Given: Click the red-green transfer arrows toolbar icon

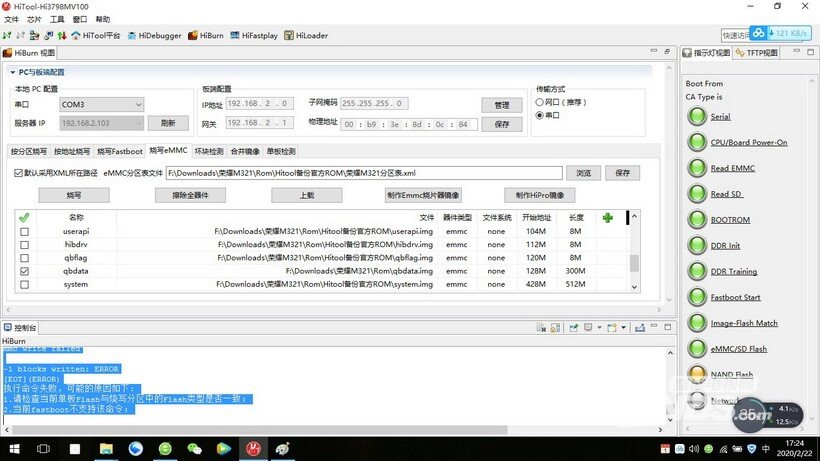Looking at the screenshot, I should (x=62, y=36).
